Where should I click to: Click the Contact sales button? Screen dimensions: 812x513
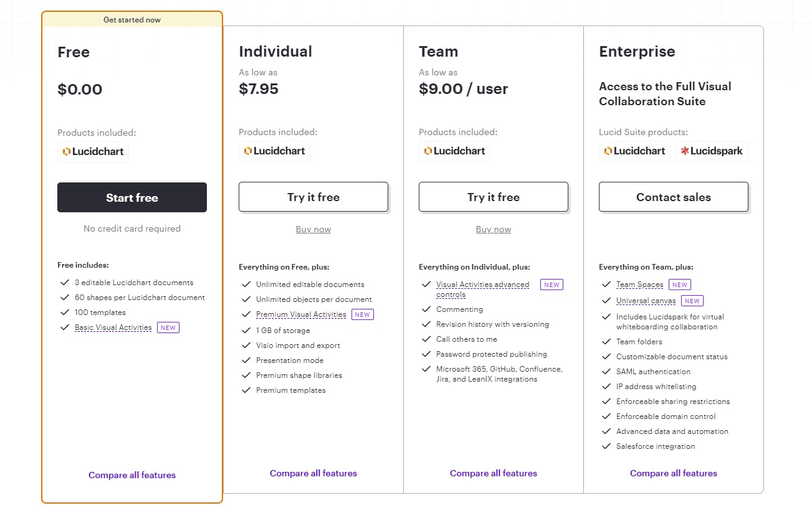674,197
